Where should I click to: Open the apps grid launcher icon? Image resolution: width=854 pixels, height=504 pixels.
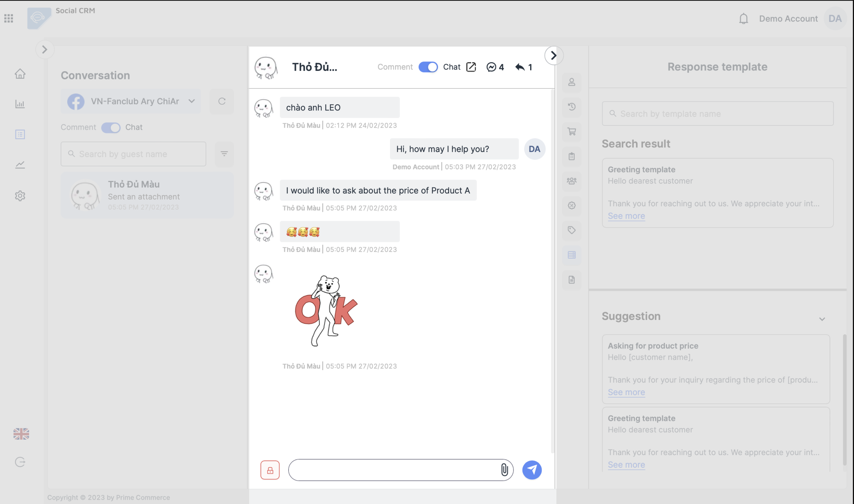tap(9, 18)
